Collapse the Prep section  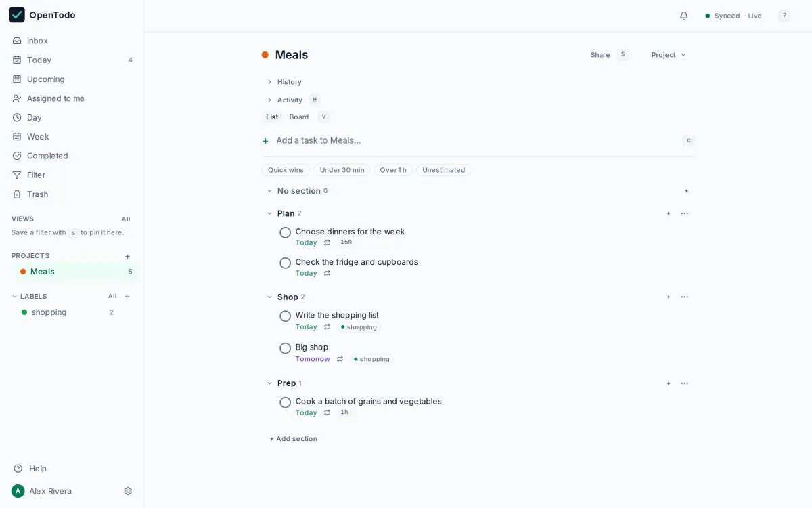point(269,383)
